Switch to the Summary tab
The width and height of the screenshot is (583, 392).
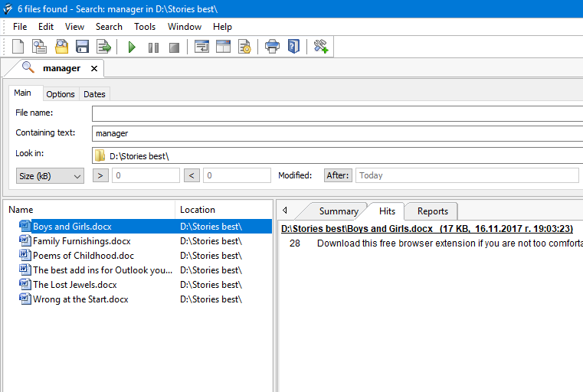pyautogui.click(x=339, y=211)
